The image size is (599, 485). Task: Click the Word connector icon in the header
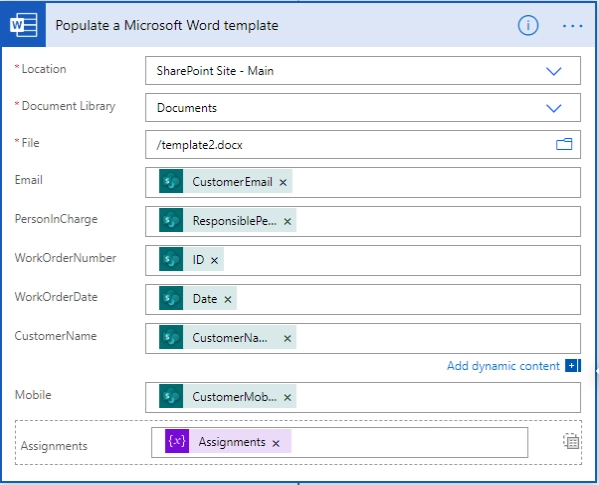click(x=23, y=25)
